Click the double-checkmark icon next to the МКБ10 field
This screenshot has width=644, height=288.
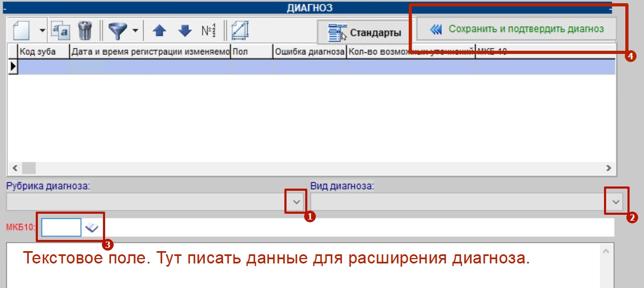[x=92, y=228]
